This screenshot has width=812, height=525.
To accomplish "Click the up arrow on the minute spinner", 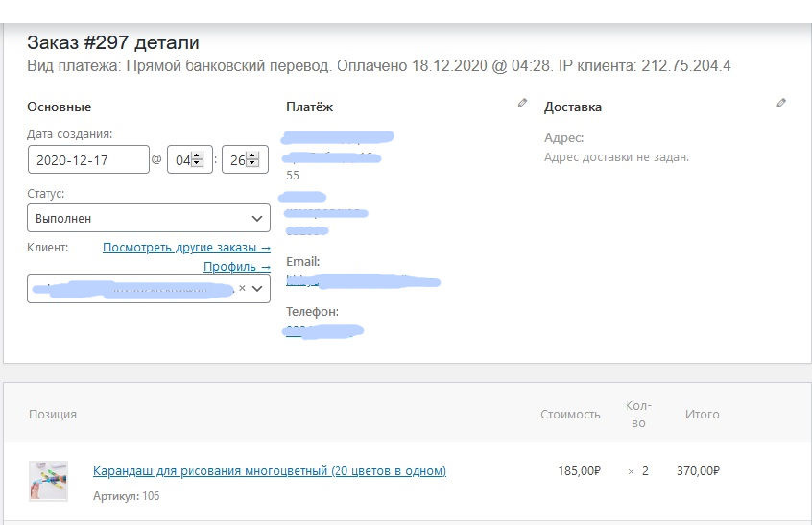I will coord(252,155).
